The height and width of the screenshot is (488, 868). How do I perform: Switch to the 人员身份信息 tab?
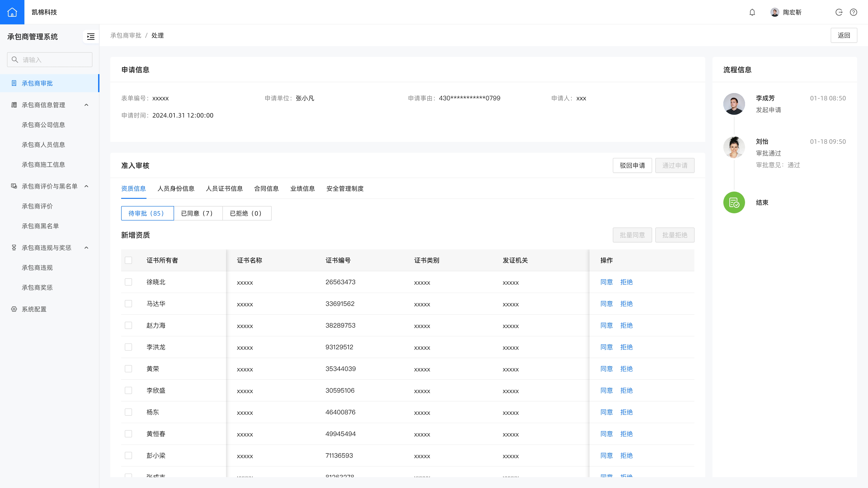click(176, 189)
